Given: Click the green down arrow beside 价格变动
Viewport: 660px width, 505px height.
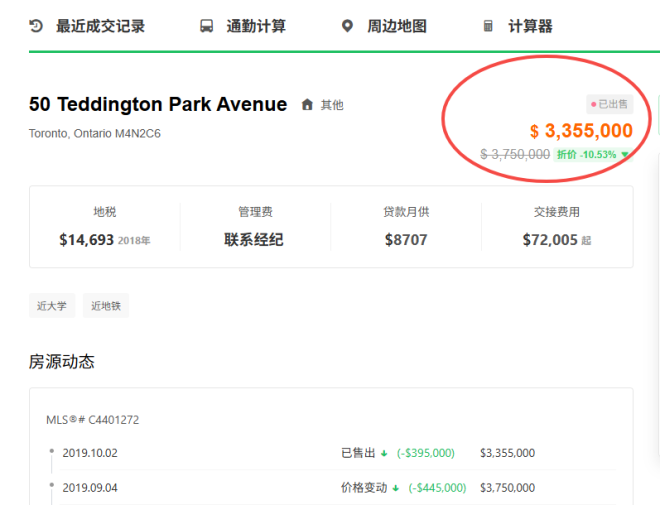Looking at the screenshot, I should pyautogui.click(x=395, y=488).
